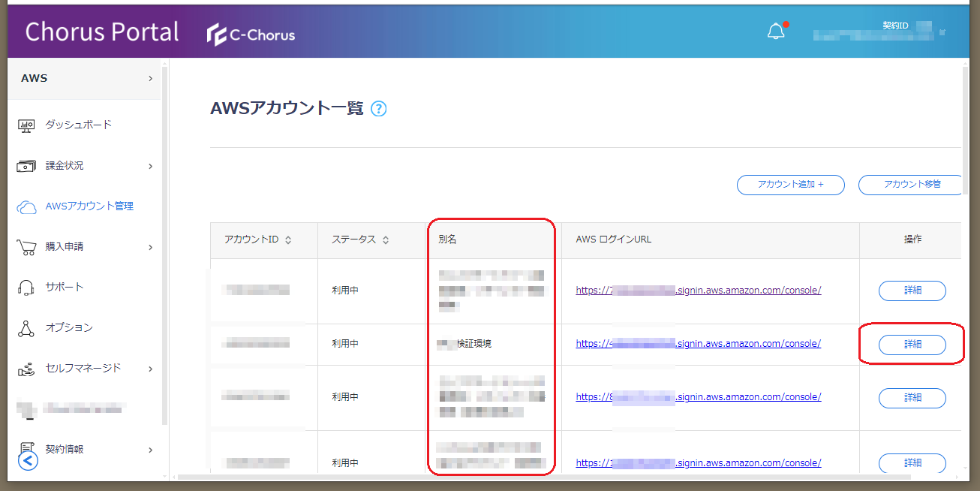The height and width of the screenshot is (491, 980).
Task: Click the 購入申請 shopping cart icon
Action: click(26, 247)
